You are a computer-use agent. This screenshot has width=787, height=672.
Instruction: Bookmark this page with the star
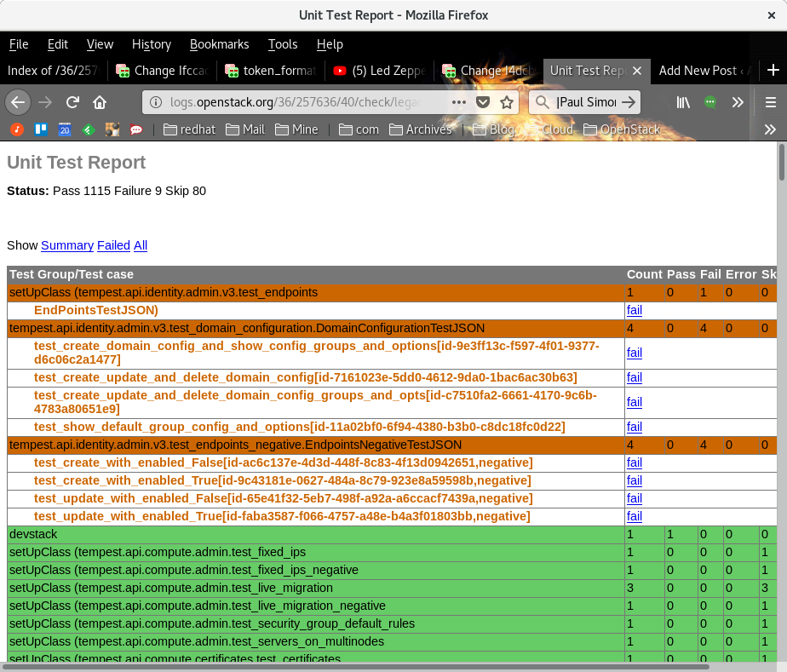507,102
